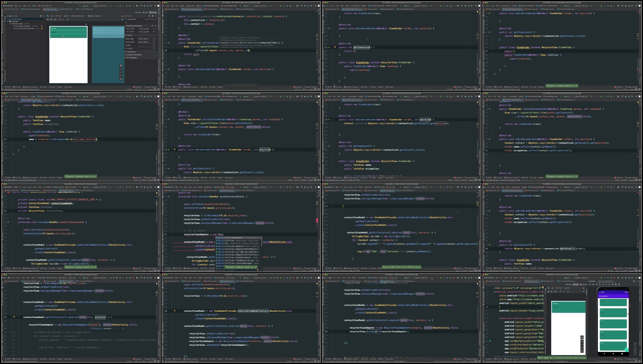Open Component Tree gear settings in Design-view frame
This screenshot has width=643, height=364.
pyautogui.click(x=41, y=16)
